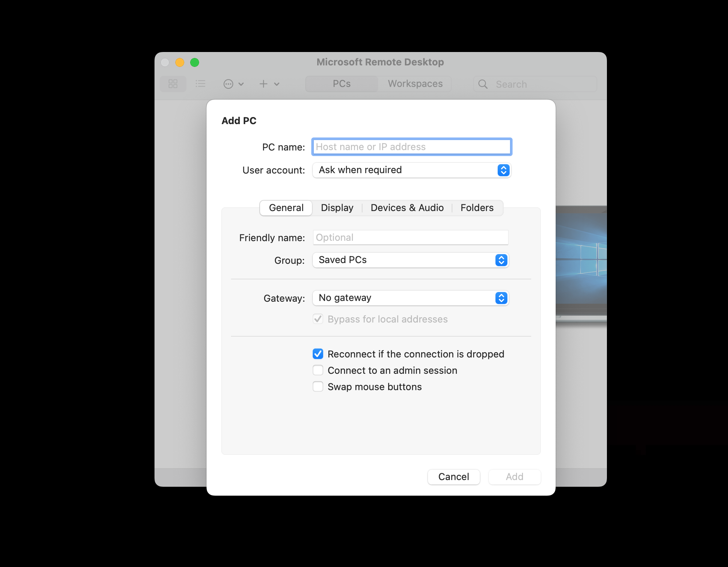The width and height of the screenshot is (728, 567).
Task: Expand the Group Saved PCs dropdown
Action: (x=410, y=260)
